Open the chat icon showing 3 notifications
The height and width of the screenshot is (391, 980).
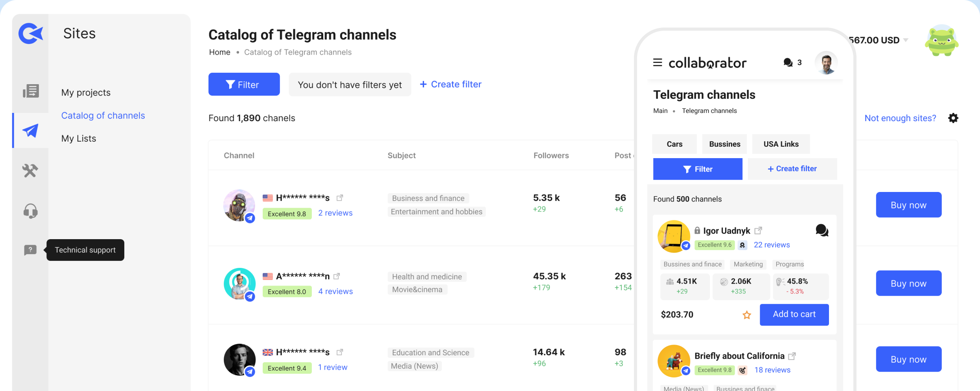[x=788, y=62]
